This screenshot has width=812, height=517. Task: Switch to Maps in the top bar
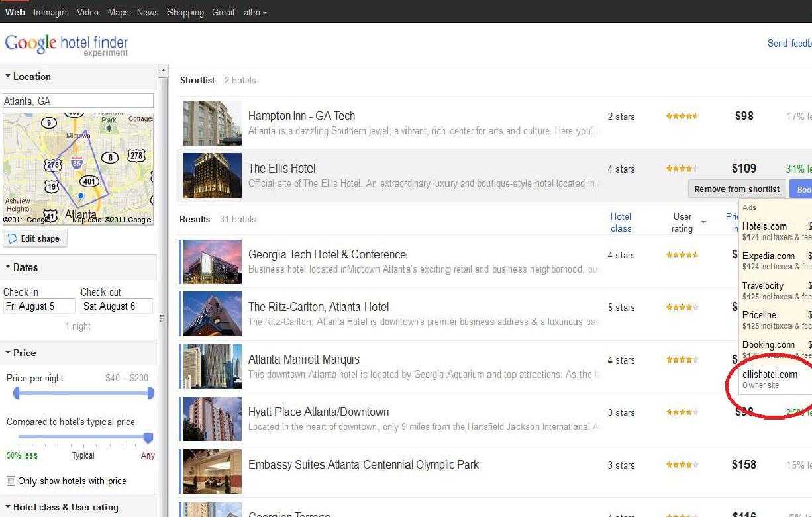coord(118,12)
